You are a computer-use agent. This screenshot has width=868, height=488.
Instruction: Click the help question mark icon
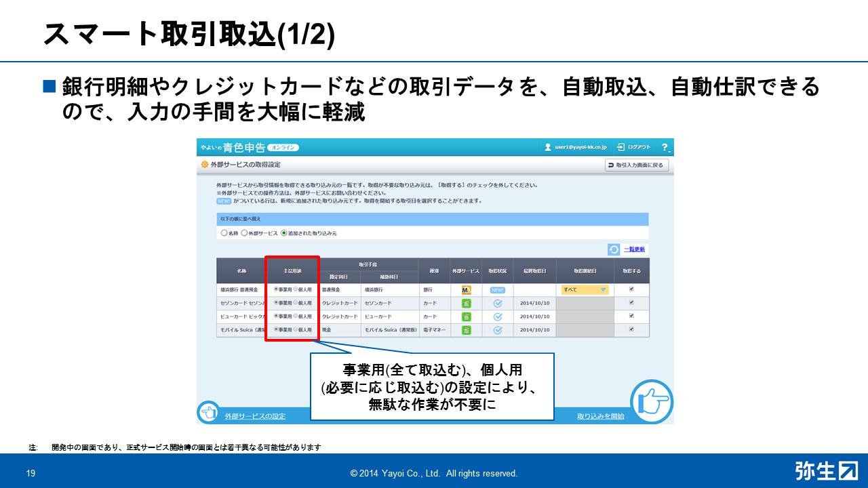pyautogui.click(x=665, y=147)
